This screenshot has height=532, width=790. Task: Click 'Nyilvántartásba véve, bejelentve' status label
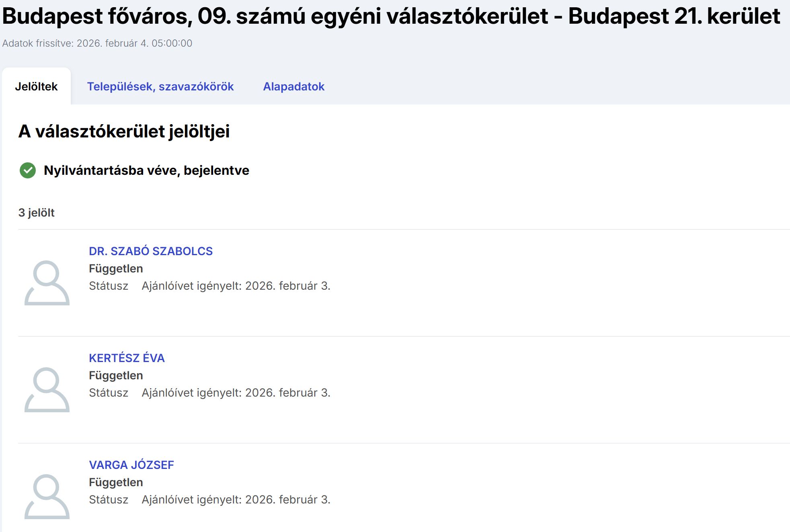click(x=146, y=170)
